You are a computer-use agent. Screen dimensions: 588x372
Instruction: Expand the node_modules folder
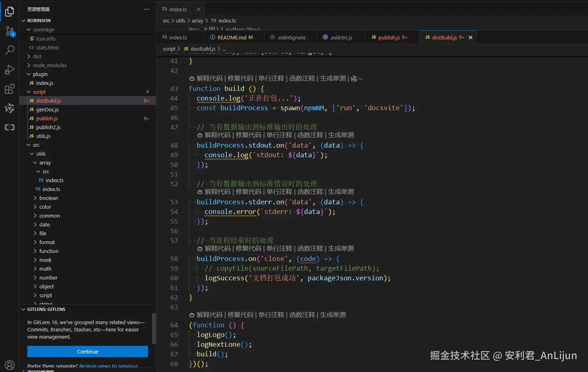pos(49,65)
